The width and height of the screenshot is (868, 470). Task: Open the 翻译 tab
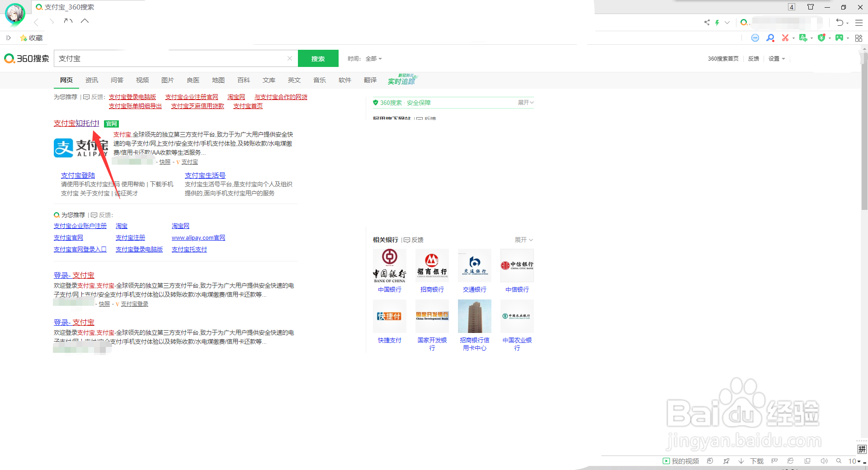tap(370, 80)
